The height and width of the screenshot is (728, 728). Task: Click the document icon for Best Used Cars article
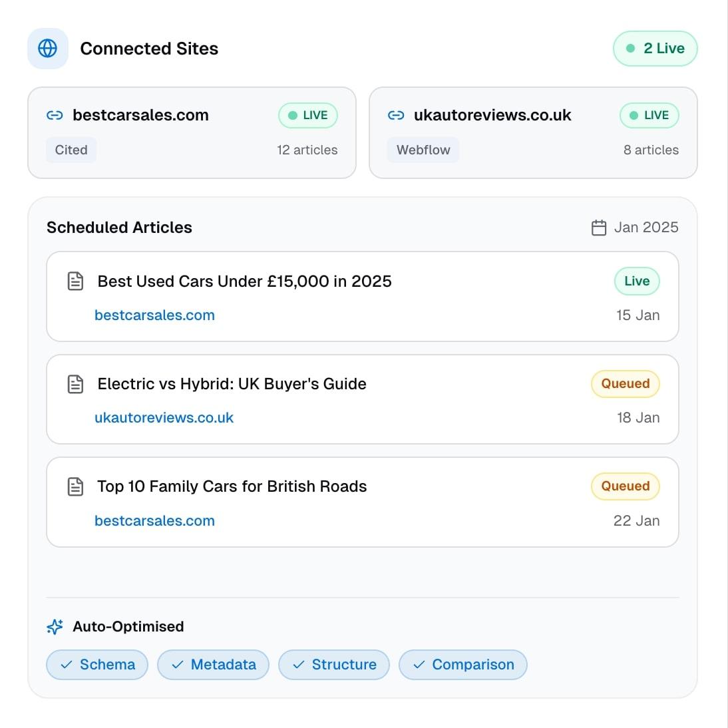tap(76, 281)
